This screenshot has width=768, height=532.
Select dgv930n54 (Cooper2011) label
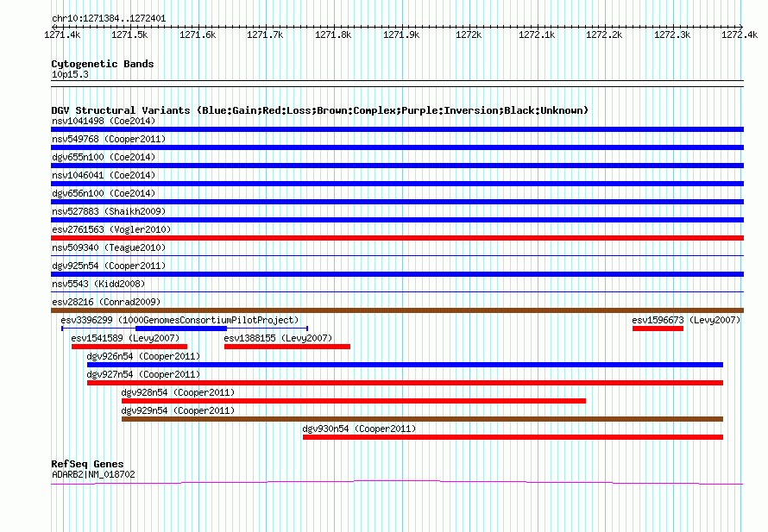359,429
